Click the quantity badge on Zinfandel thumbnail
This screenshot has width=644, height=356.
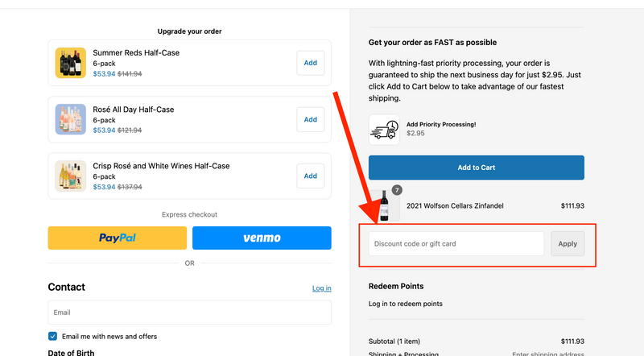396,191
